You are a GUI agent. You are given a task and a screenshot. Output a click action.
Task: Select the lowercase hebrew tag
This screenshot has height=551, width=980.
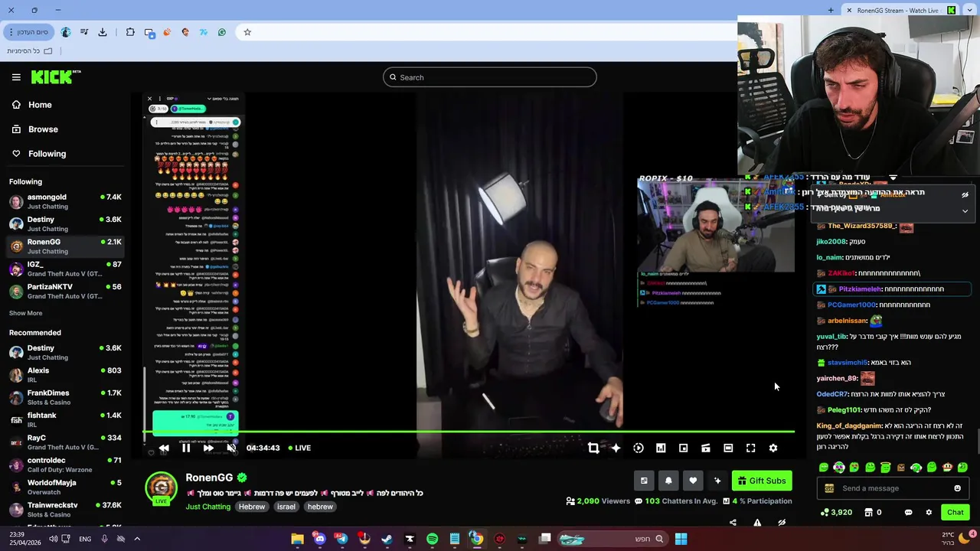point(320,507)
